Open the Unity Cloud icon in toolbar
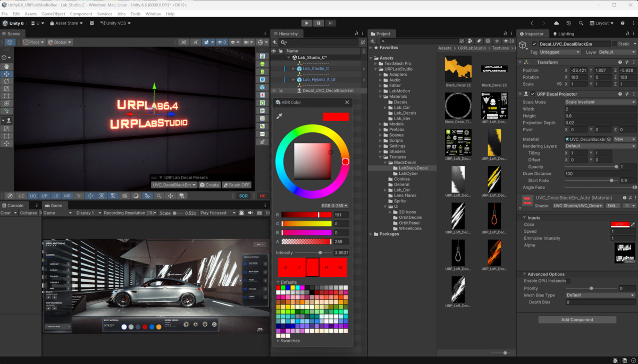 pyautogui.click(x=556, y=23)
